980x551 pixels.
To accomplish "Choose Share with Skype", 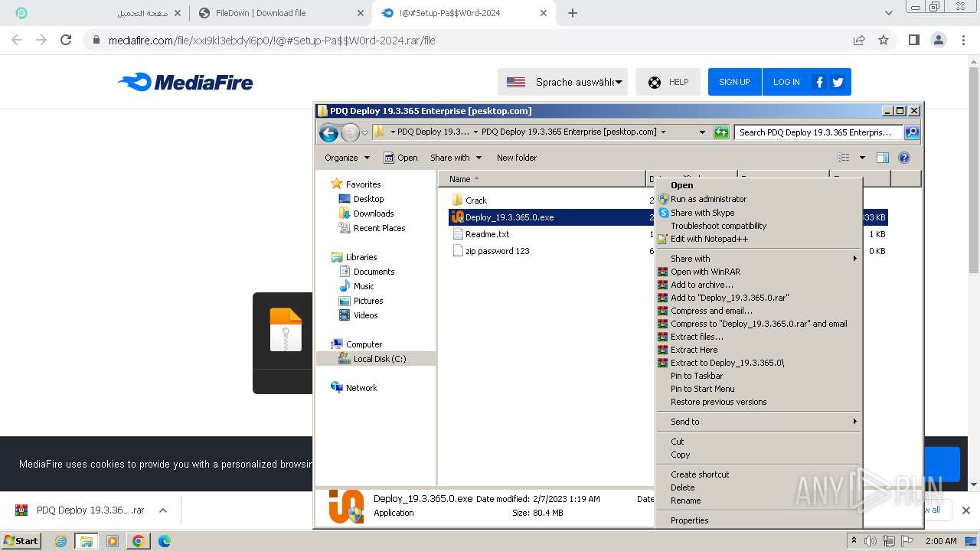I will (758, 213).
